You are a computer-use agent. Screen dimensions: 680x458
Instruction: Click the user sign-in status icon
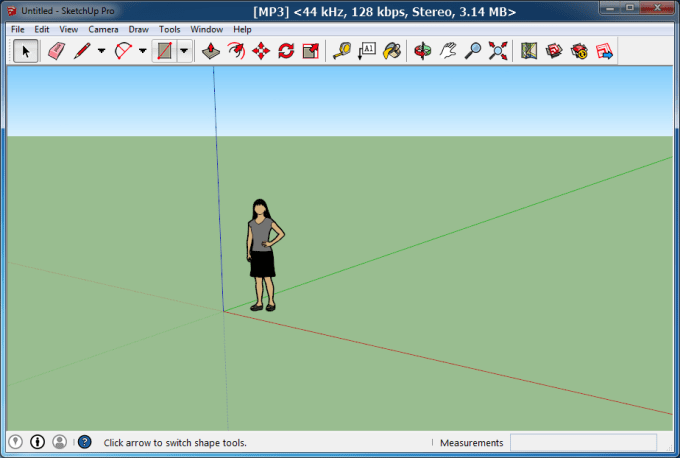click(x=59, y=442)
